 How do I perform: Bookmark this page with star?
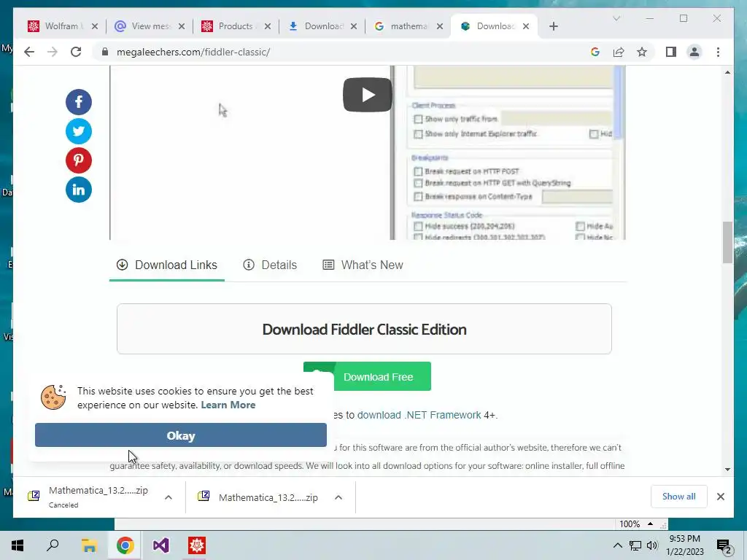(642, 52)
